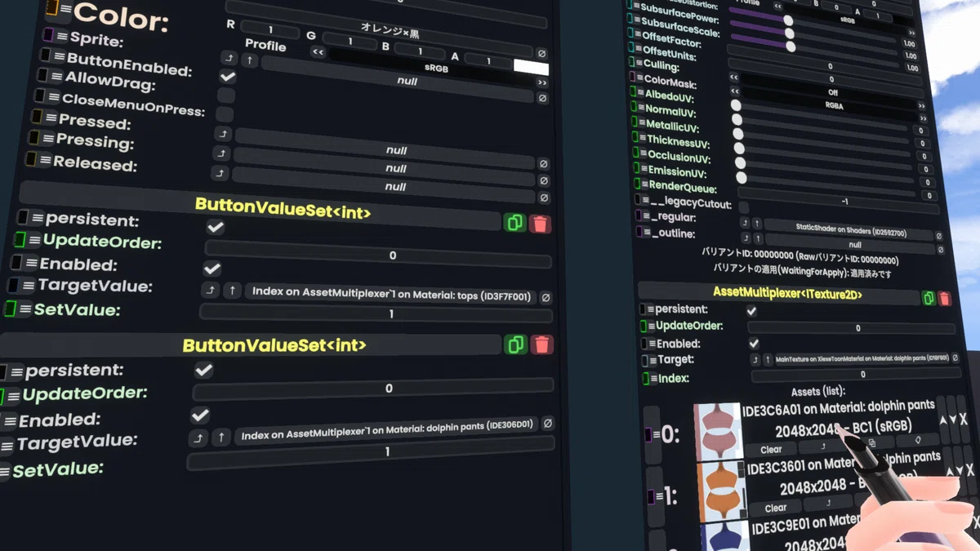Clear the AssetMultiplexer Target MainTexture reference
This screenshot has height=551, width=980.
click(955, 358)
